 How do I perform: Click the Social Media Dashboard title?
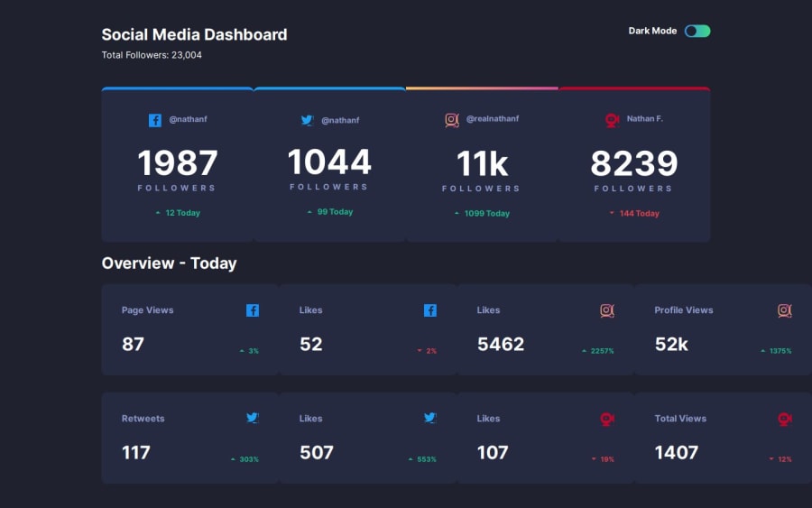pos(194,34)
